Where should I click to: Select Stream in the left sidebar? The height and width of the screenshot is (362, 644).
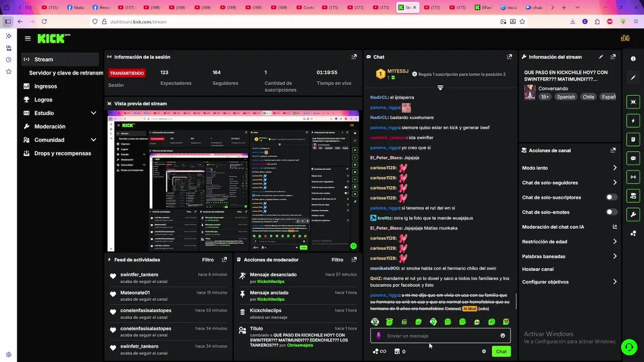[x=60, y=59]
